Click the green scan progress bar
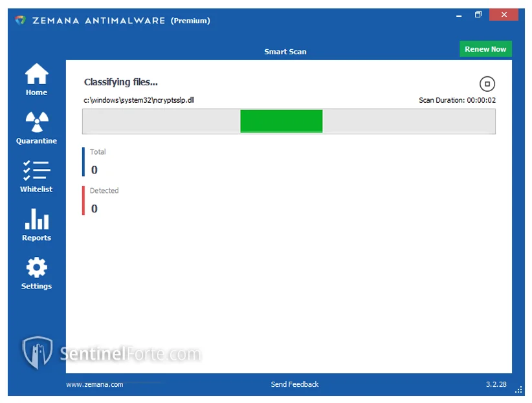This screenshot has width=532, height=403. (x=289, y=122)
